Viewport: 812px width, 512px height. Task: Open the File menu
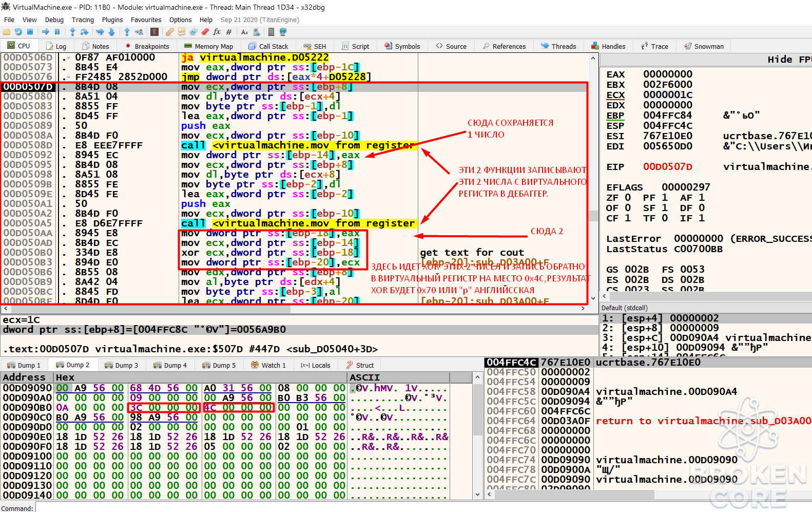[x=9, y=20]
